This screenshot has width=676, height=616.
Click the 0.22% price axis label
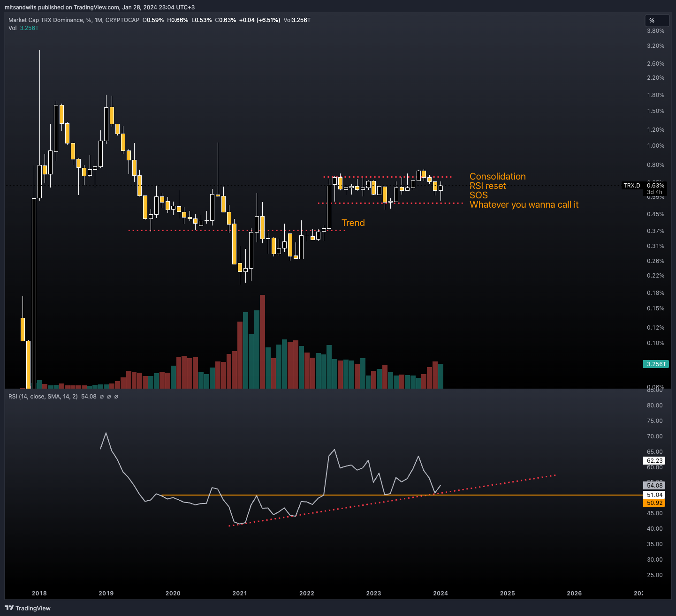pyautogui.click(x=656, y=276)
